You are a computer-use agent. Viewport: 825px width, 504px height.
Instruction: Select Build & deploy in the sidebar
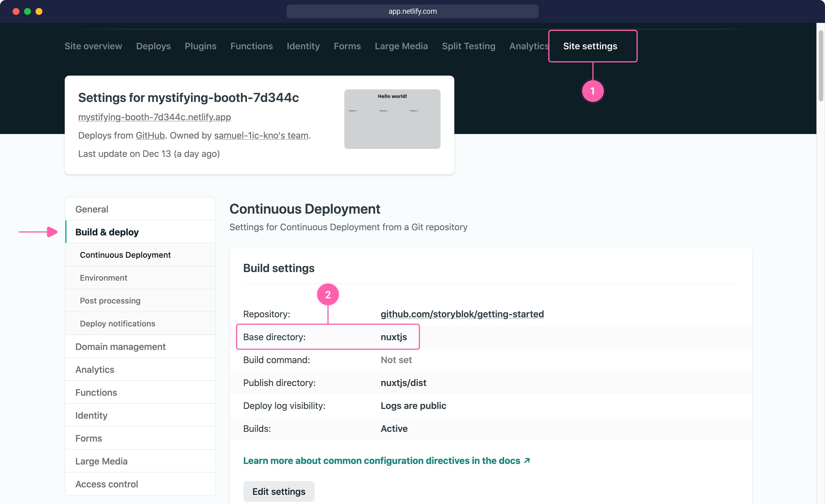pos(140,232)
